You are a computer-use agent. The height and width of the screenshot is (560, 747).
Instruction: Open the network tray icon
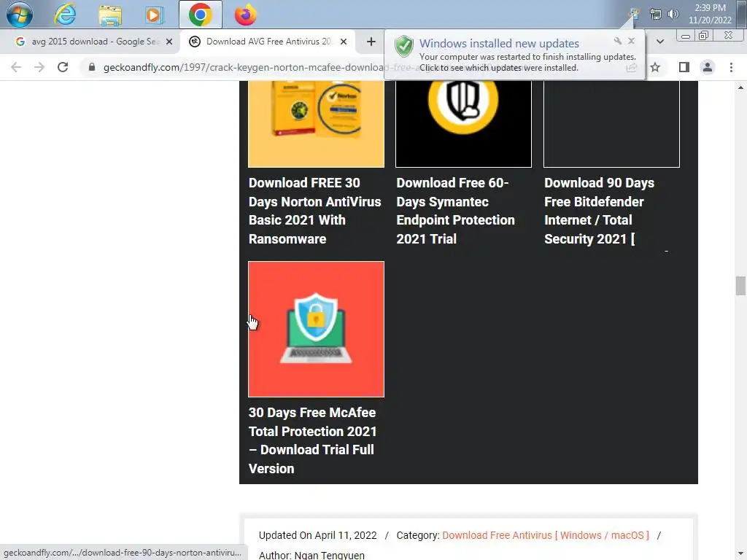(656, 15)
